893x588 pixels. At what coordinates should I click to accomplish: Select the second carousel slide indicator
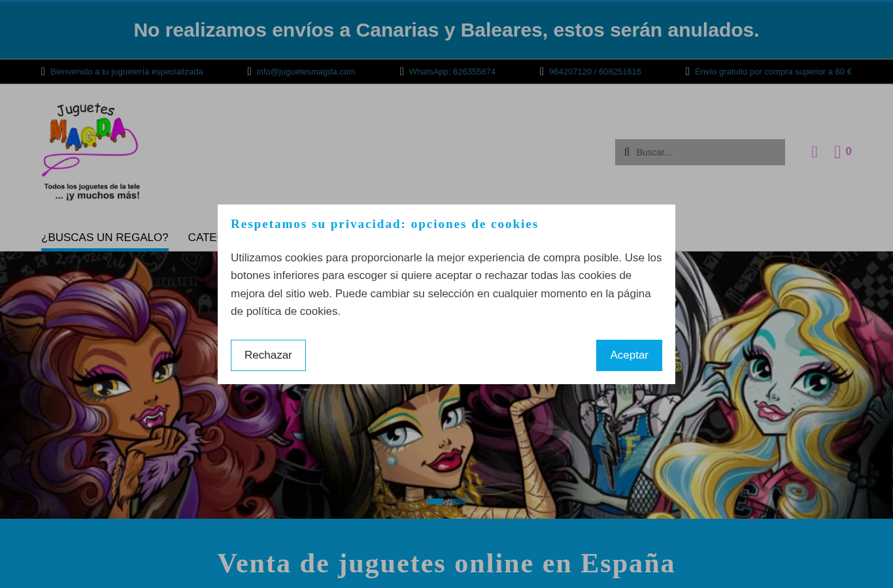click(458, 501)
